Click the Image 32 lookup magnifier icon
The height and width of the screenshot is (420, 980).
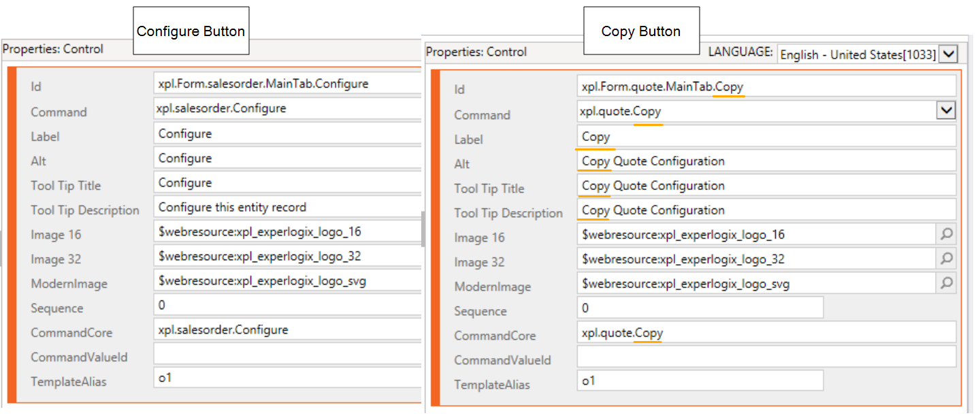pos(946,259)
